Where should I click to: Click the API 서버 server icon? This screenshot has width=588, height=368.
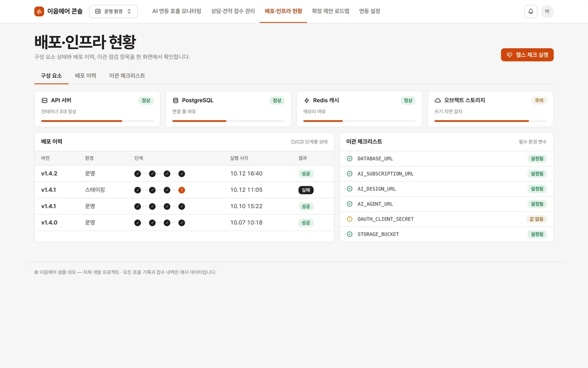(x=45, y=100)
